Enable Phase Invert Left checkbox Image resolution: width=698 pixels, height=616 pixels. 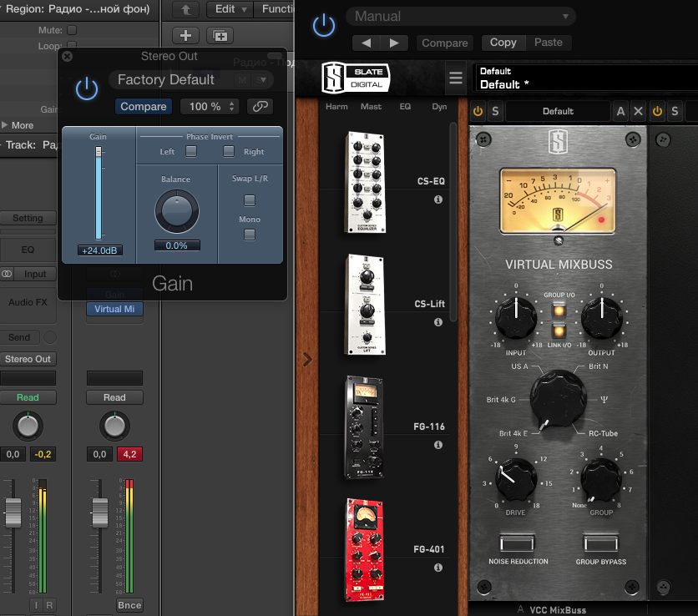[191, 151]
